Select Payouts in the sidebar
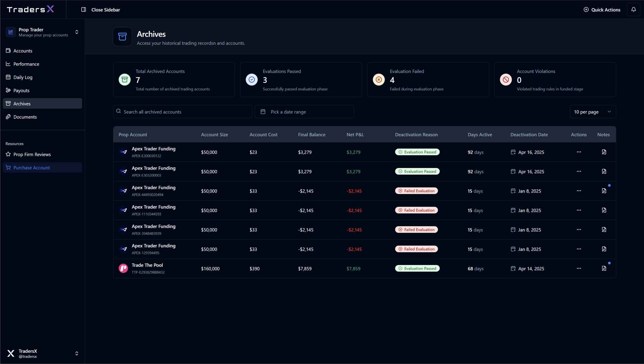This screenshot has width=644, height=364. pos(21,90)
